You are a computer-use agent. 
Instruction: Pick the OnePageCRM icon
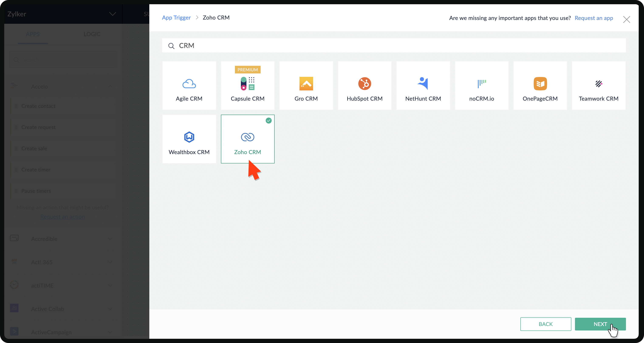tap(540, 84)
